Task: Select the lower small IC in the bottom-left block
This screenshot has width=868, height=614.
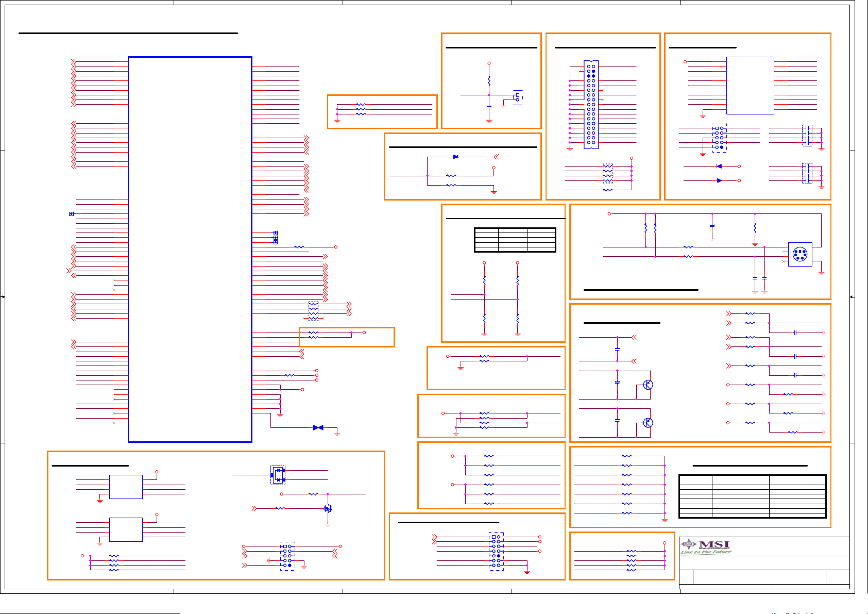Action: pyautogui.click(x=126, y=529)
